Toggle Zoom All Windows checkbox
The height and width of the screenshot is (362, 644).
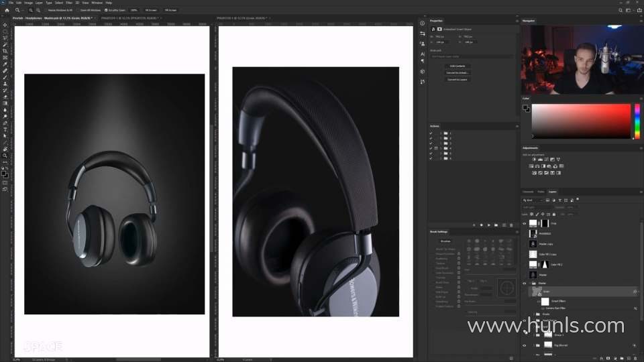78,10
